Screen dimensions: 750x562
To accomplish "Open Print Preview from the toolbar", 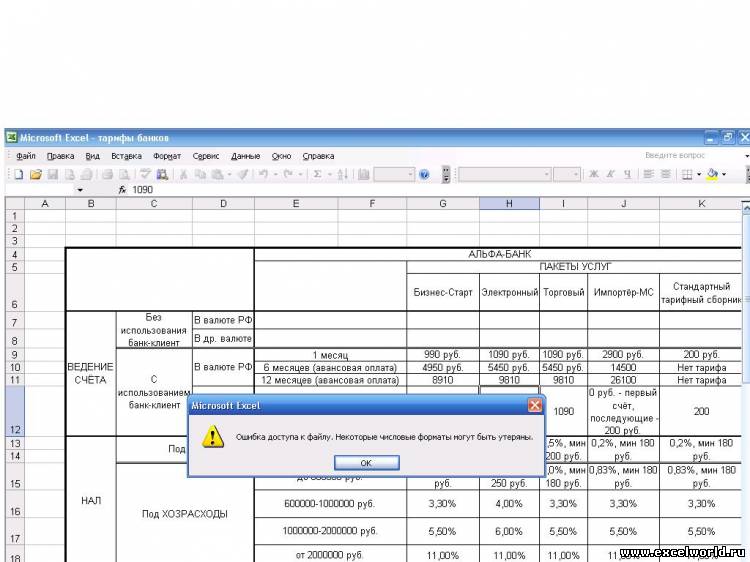I will pyautogui.click(x=124, y=174).
